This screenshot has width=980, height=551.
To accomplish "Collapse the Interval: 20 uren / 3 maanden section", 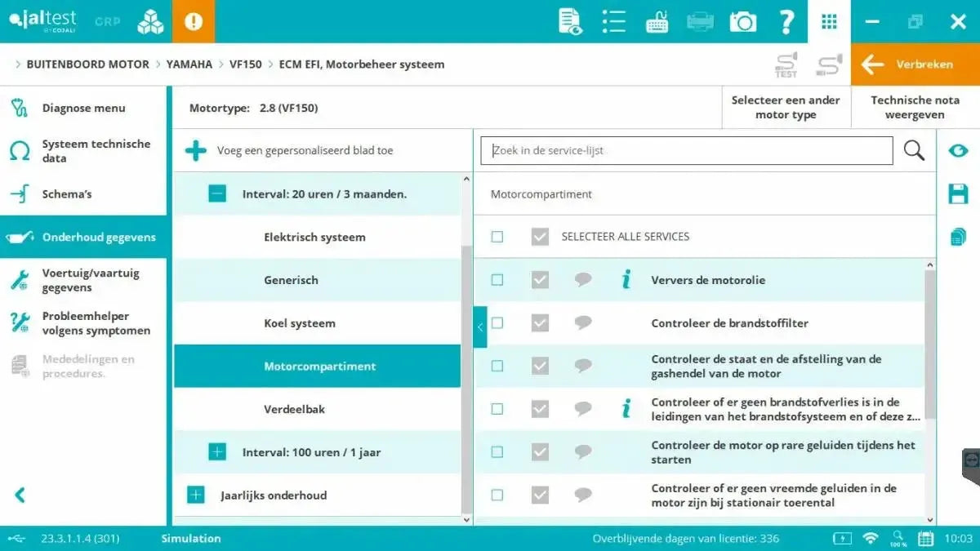I will [x=216, y=193].
